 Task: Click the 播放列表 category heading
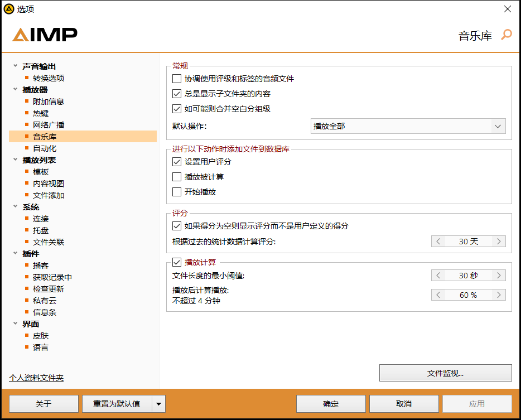coord(39,160)
